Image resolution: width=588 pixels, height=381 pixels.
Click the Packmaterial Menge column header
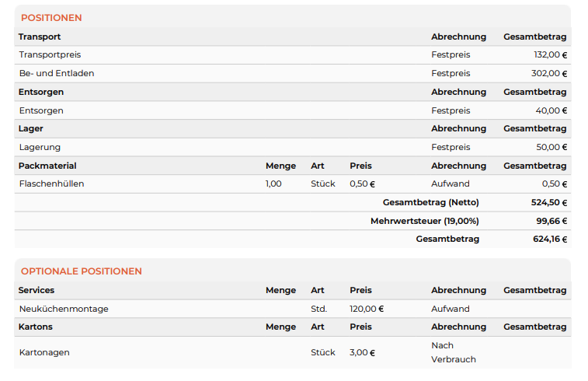(x=281, y=166)
